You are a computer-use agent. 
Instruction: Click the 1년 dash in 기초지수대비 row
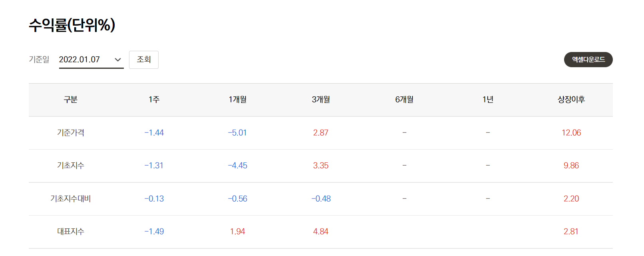click(488, 198)
